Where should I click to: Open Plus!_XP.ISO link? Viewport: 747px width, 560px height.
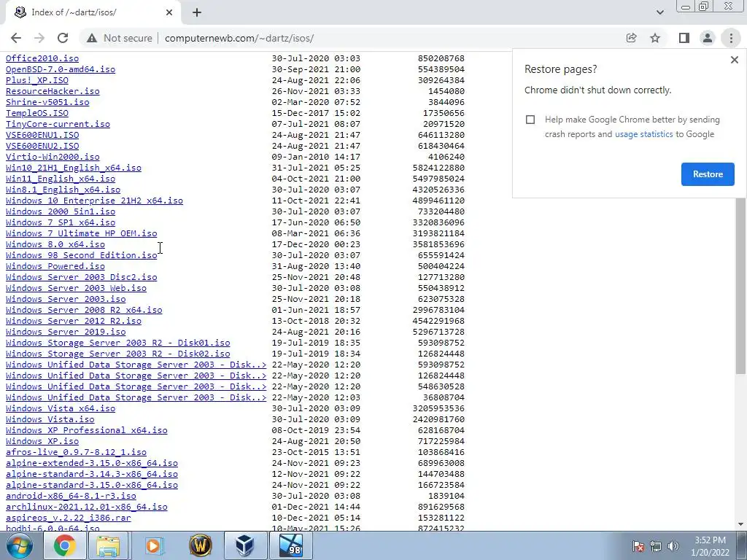37,80
